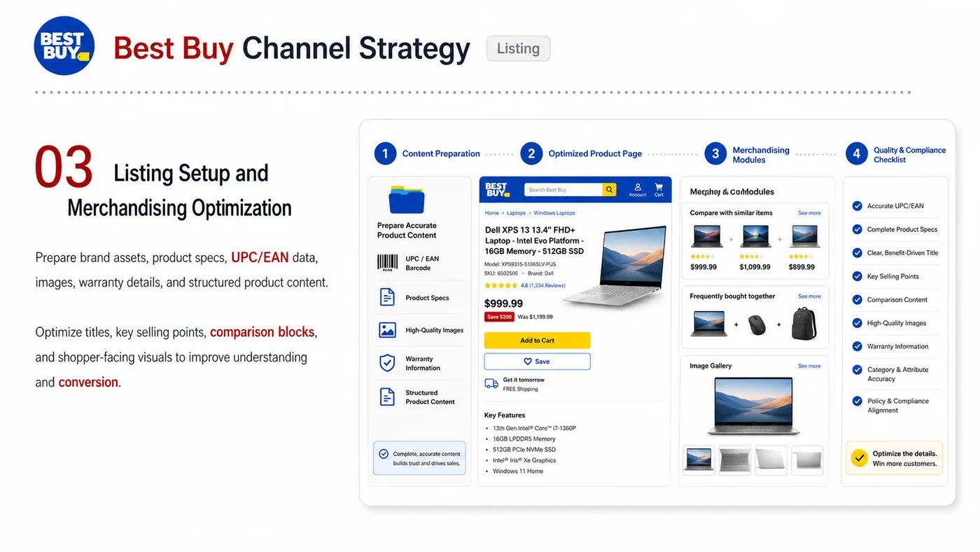The image size is (980, 552).
Task: Select step 4 Quality & Compliance Checklist
Action: pyautogui.click(x=895, y=154)
